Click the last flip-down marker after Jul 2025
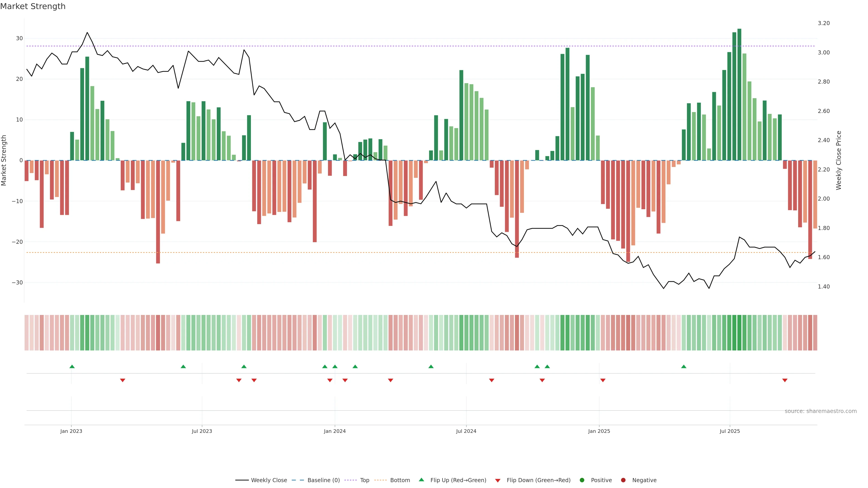Viewport: 868px width, 488px height. click(785, 380)
